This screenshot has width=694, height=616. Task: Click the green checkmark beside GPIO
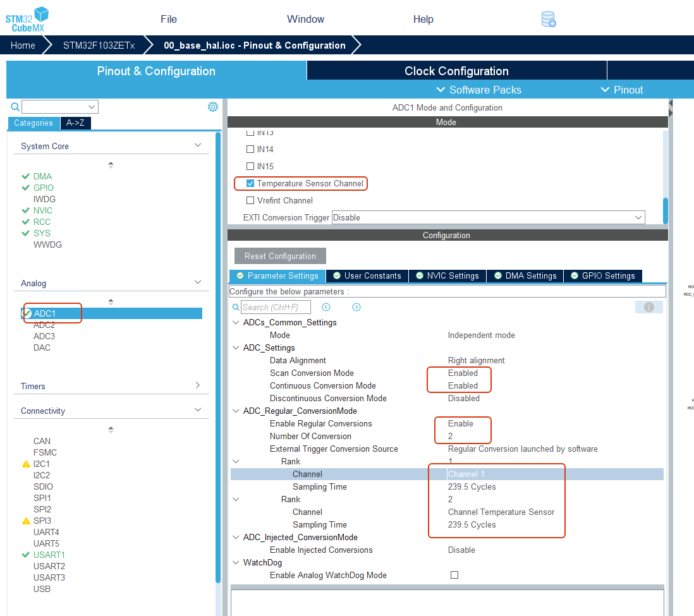[x=26, y=188]
